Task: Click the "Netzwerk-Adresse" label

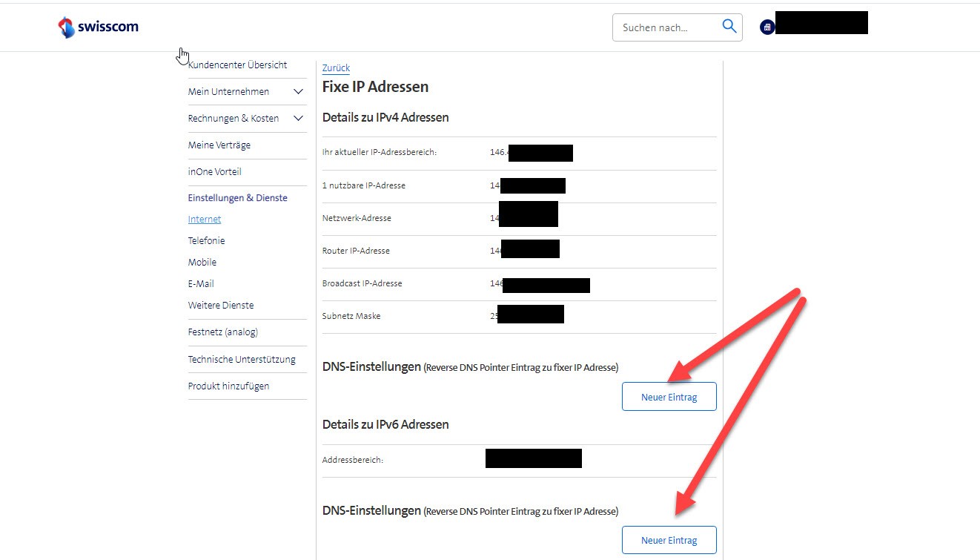Action: [x=357, y=218]
